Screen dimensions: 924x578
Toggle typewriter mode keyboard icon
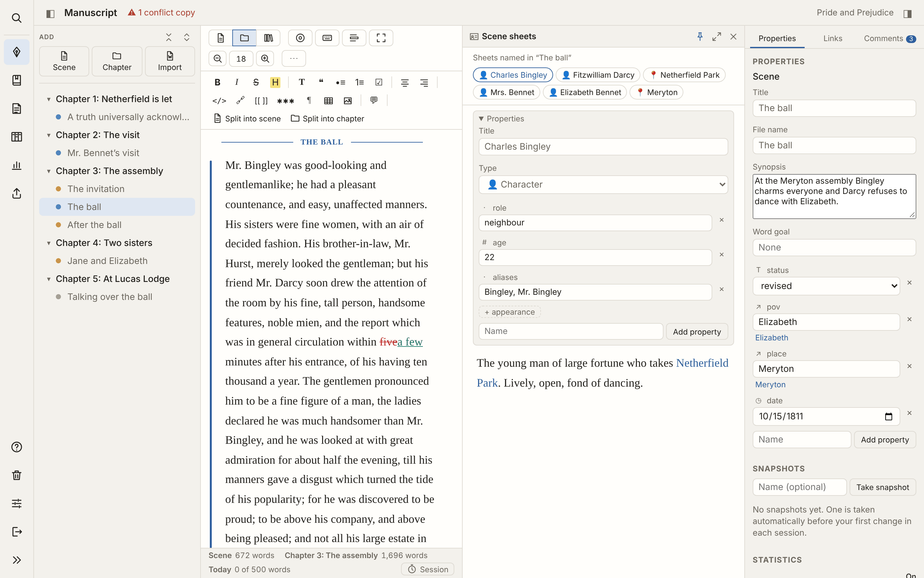tap(327, 38)
